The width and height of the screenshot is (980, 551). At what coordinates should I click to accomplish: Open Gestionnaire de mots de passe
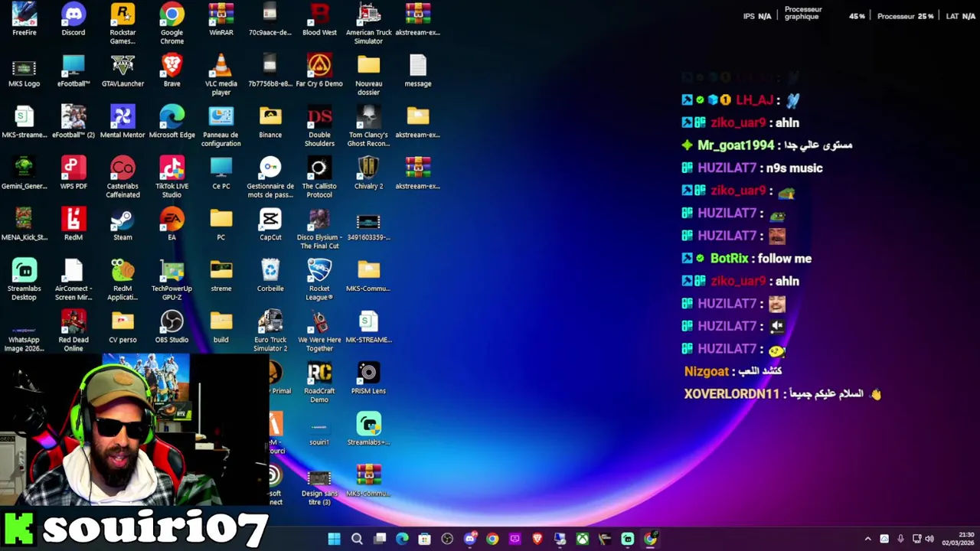pyautogui.click(x=270, y=178)
